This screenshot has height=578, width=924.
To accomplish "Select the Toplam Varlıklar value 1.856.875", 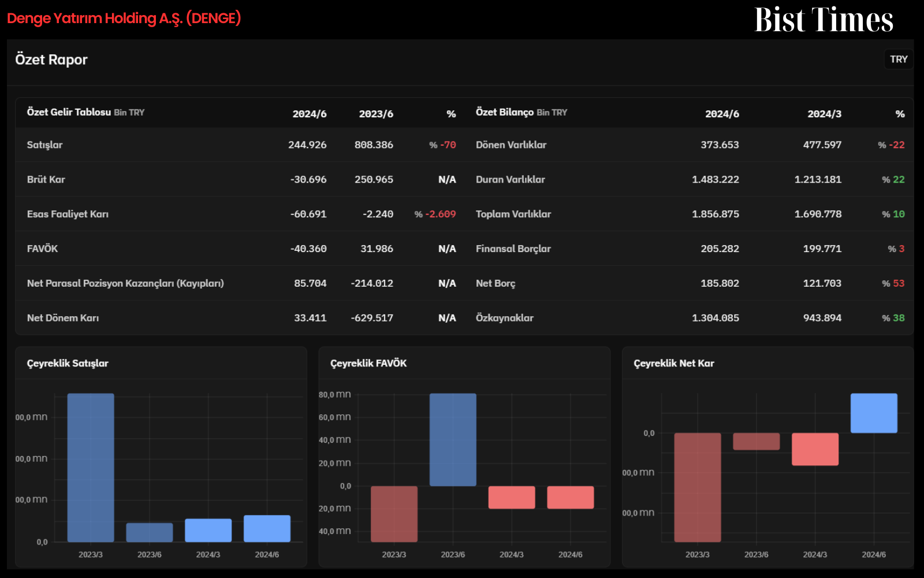I will point(716,214).
